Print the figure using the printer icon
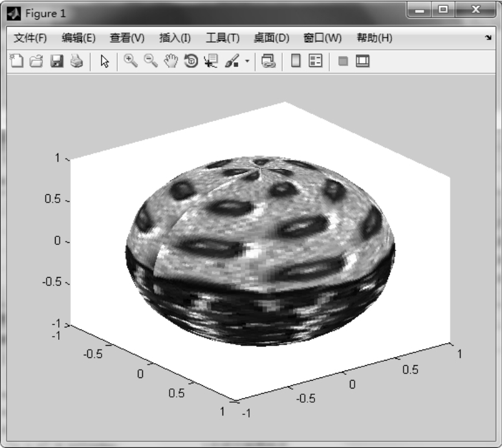 (x=76, y=62)
